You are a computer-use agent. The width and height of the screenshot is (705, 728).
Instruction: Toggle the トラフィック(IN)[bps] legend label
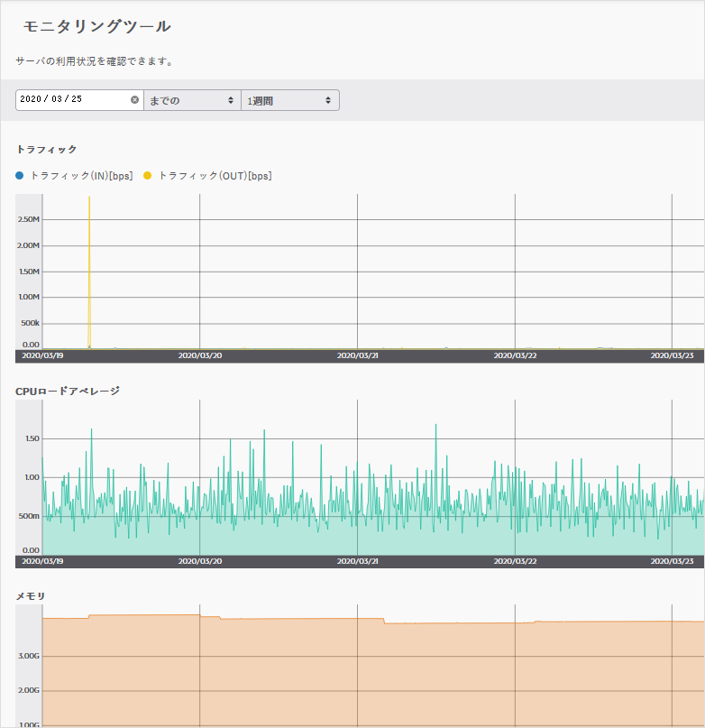point(81,176)
